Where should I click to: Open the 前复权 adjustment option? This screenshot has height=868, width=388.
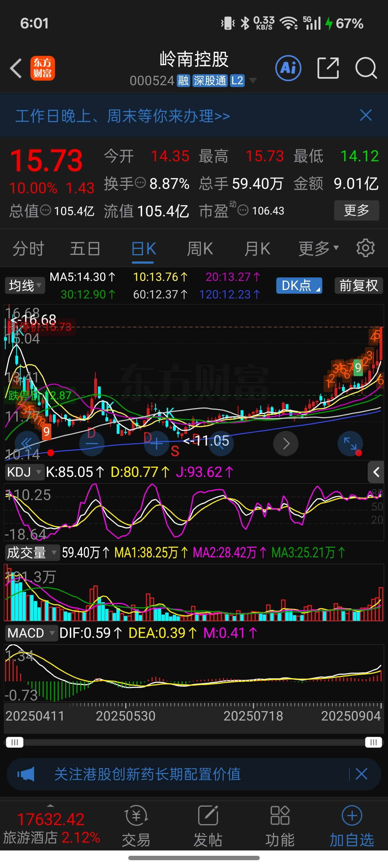[359, 285]
